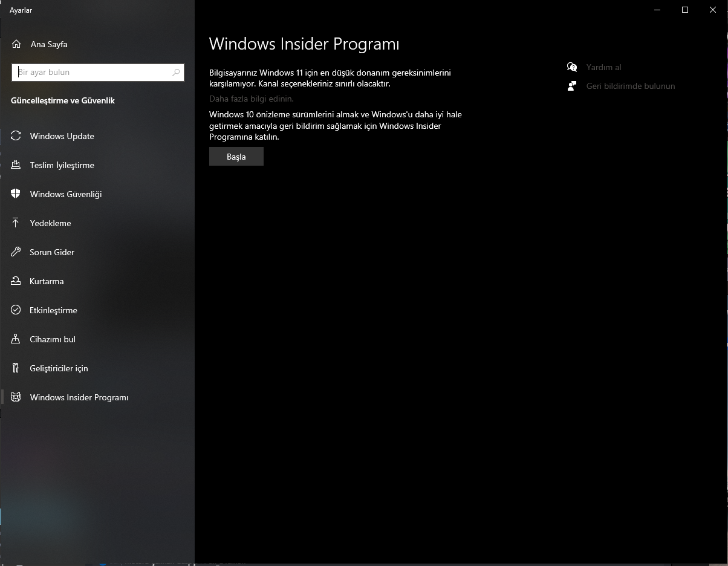Click the Sorun Gider wrench icon
Viewport: 728px width, 566px height.
[x=16, y=252]
